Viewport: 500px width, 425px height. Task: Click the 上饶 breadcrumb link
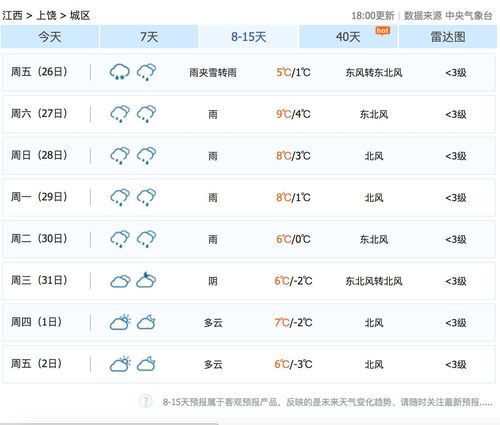[46, 15]
